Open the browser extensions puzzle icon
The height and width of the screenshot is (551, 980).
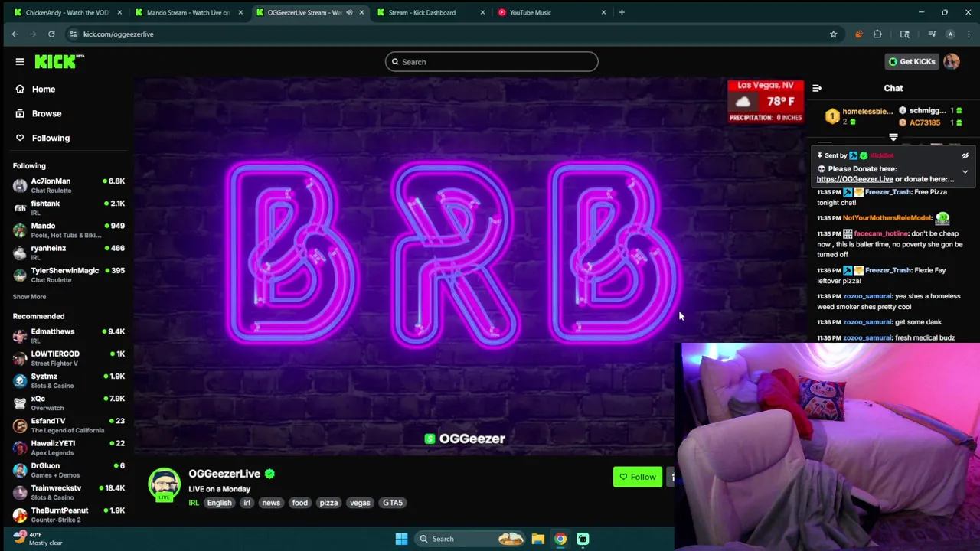(x=877, y=34)
